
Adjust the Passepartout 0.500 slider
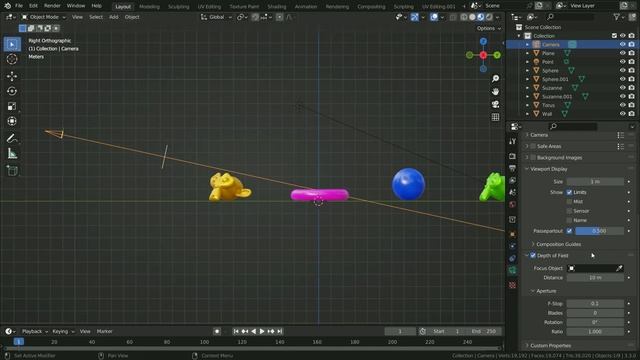pyautogui.click(x=599, y=231)
